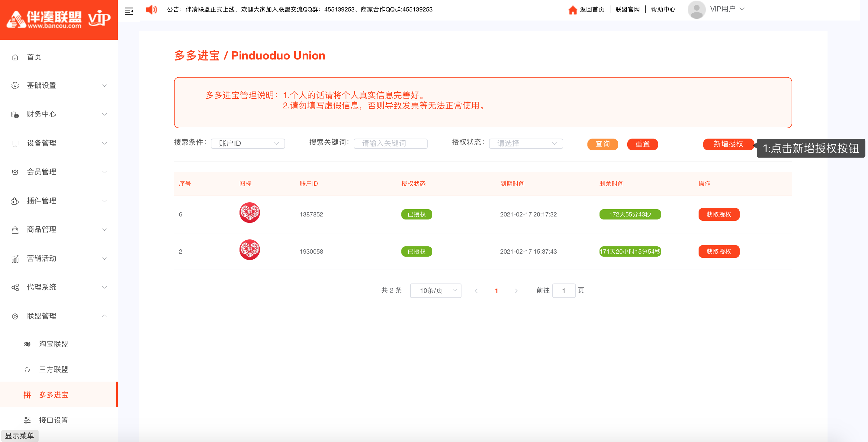Click the 172天55分43秒 remaining time badge

pyautogui.click(x=630, y=214)
